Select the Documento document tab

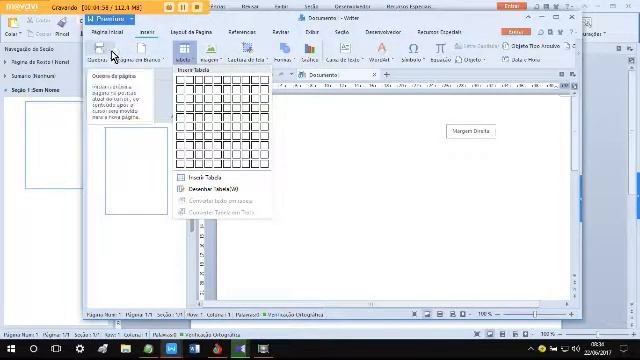[x=338, y=75]
